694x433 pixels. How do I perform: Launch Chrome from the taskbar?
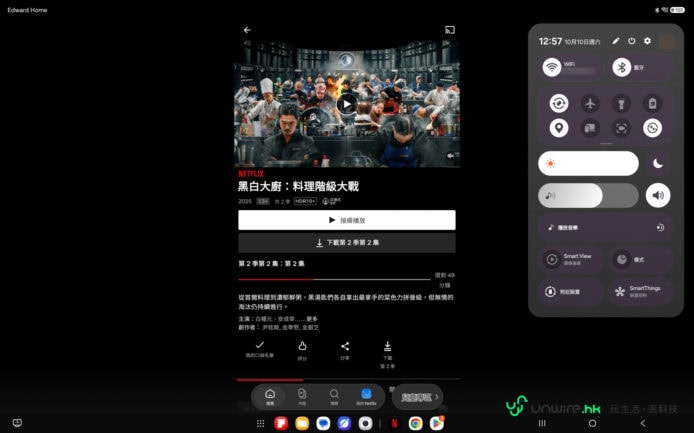[415, 423]
